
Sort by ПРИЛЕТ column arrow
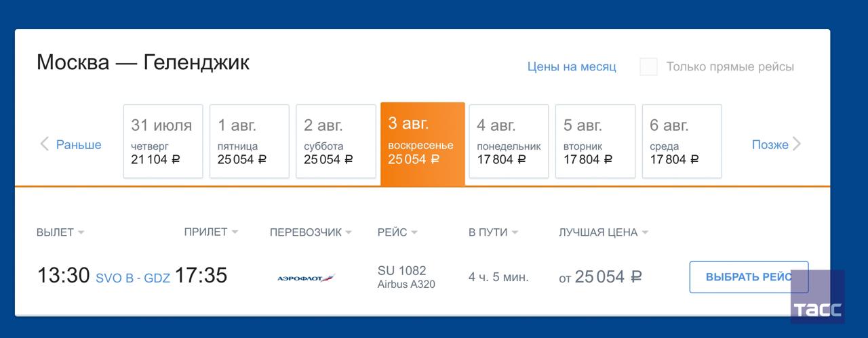(235, 232)
